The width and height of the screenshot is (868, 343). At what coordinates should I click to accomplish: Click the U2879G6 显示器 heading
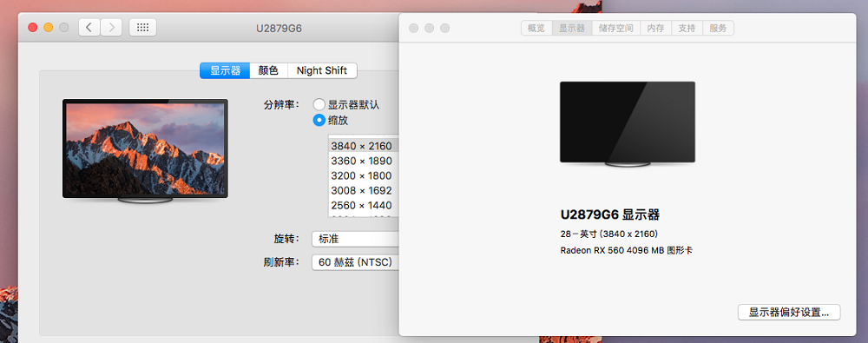(x=610, y=215)
